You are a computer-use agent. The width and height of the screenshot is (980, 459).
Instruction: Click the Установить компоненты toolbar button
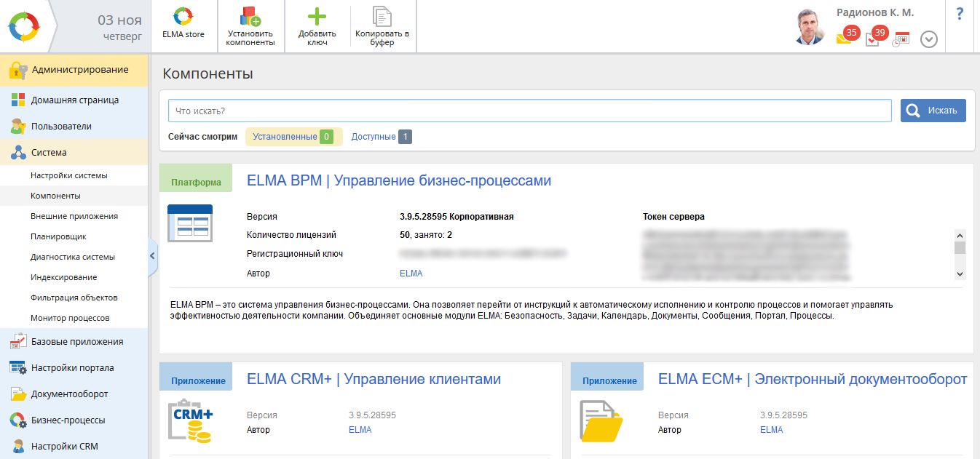(250, 26)
